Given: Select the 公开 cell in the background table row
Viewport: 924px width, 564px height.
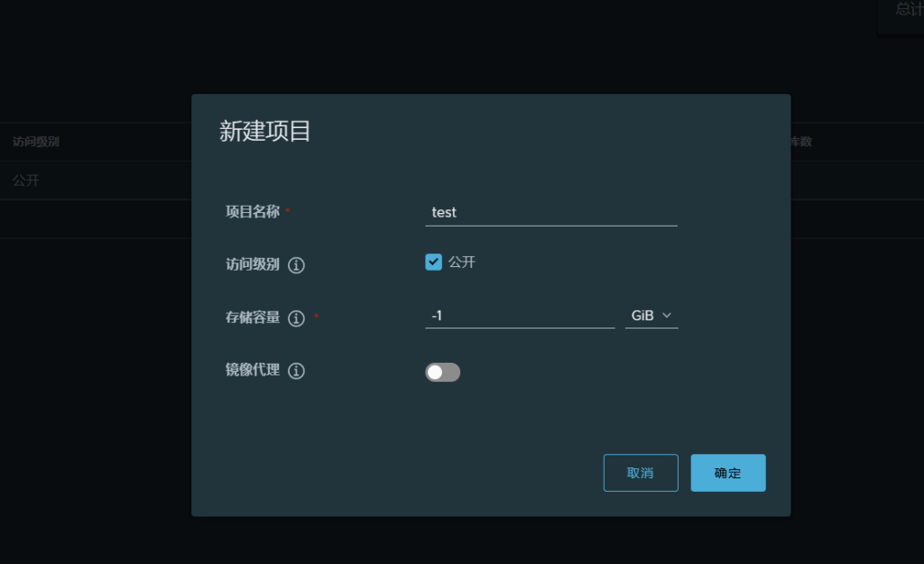Looking at the screenshot, I should pos(26,180).
